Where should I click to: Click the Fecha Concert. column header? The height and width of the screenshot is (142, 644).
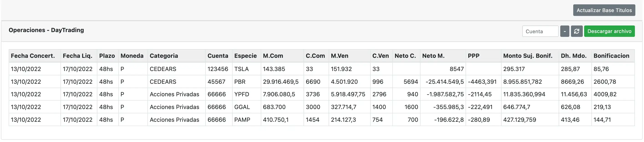click(x=33, y=56)
